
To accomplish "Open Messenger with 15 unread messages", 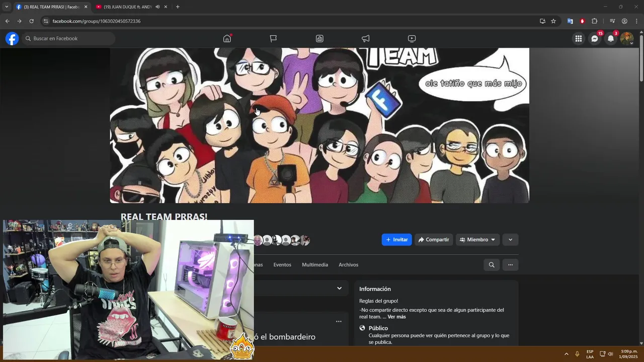I will [x=595, y=38].
